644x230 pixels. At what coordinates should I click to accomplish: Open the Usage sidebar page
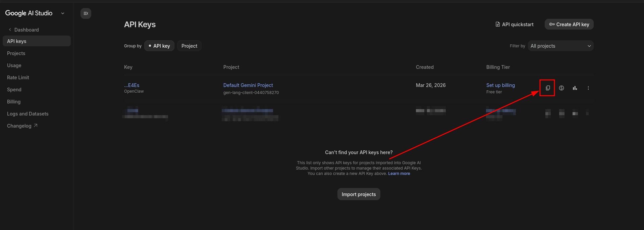coord(14,65)
